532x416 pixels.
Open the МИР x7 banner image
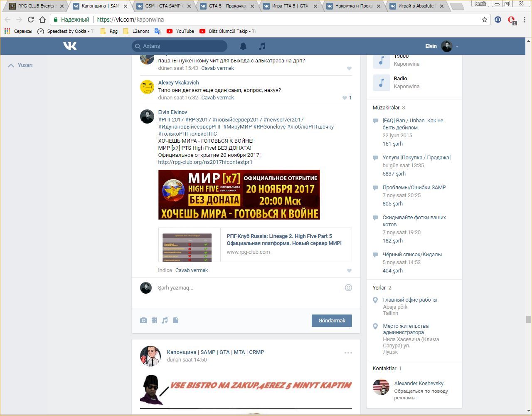click(239, 195)
